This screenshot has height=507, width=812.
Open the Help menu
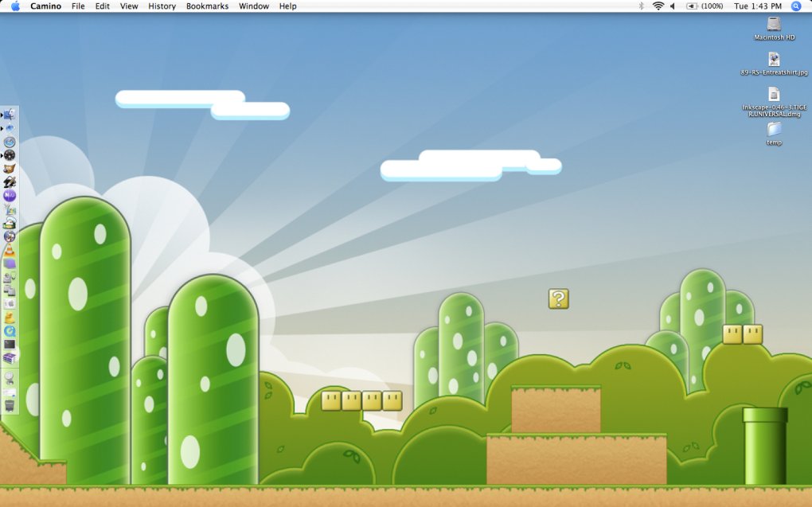pyautogui.click(x=288, y=6)
